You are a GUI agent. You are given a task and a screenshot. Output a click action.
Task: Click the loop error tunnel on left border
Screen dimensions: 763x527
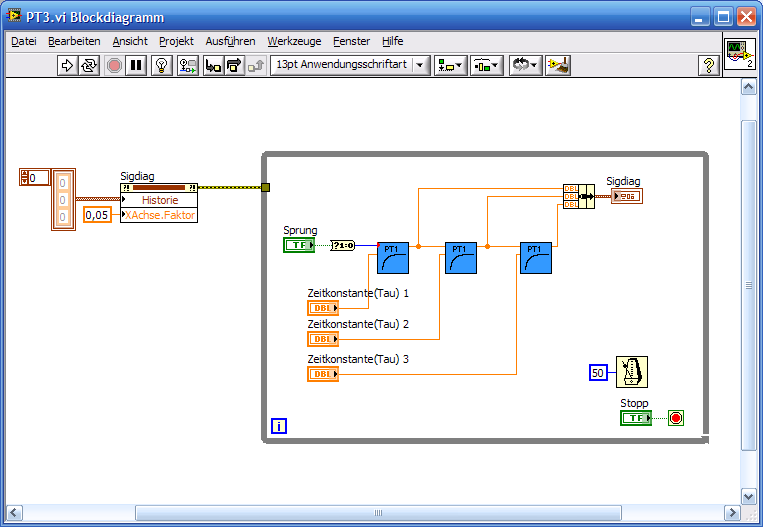click(265, 187)
